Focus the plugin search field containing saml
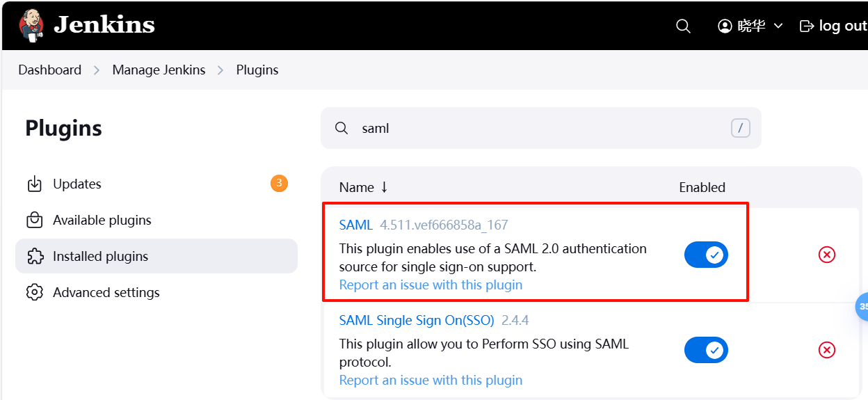Screen dimensions: 868x400 540,128
